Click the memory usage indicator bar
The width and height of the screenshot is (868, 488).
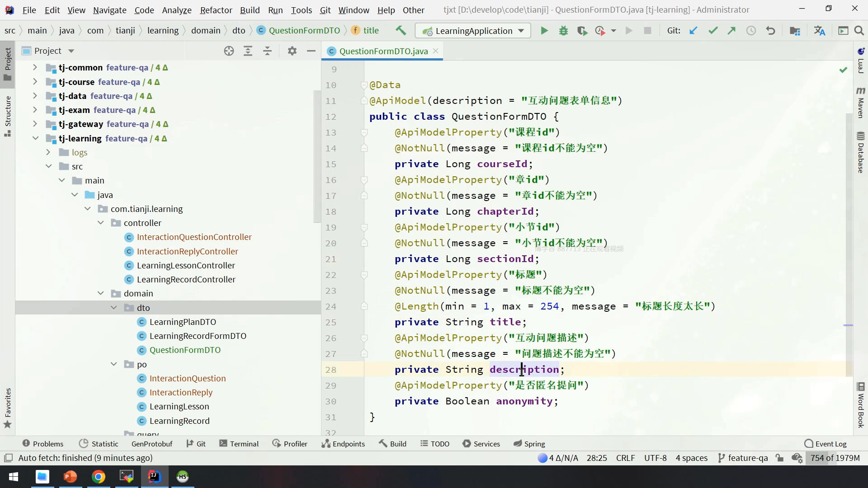835,458
